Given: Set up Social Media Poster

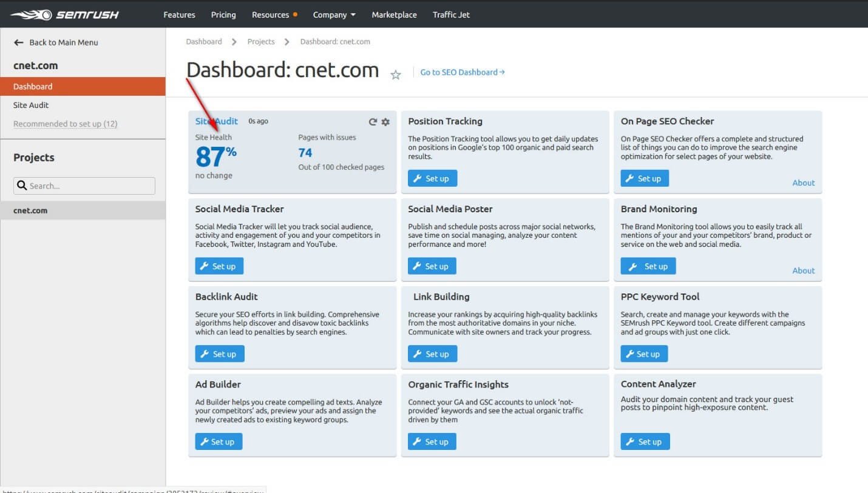Looking at the screenshot, I should point(432,266).
